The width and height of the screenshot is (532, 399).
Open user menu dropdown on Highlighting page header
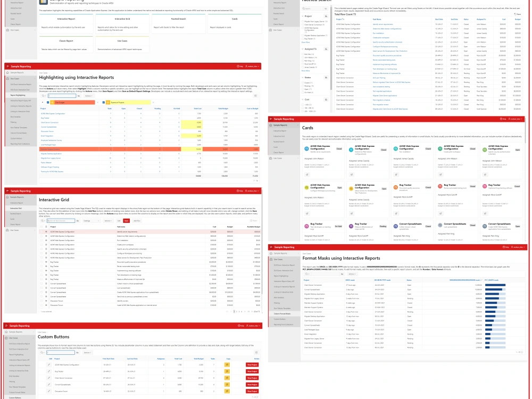click(x=252, y=66)
